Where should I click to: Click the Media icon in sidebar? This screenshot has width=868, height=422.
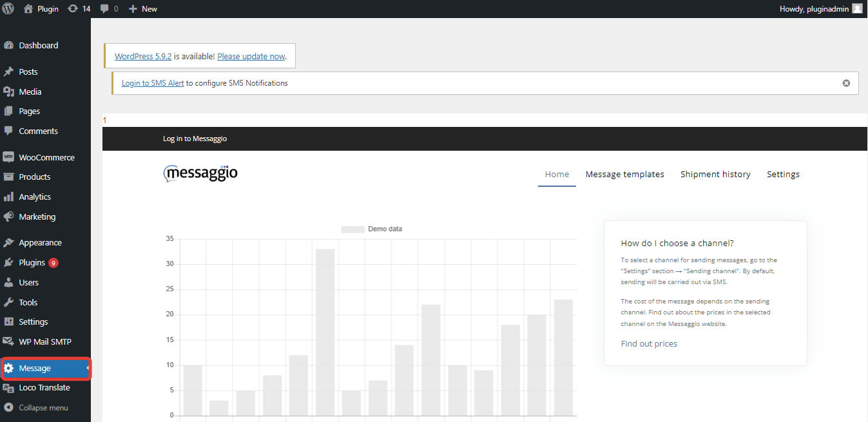click(8, 91)
